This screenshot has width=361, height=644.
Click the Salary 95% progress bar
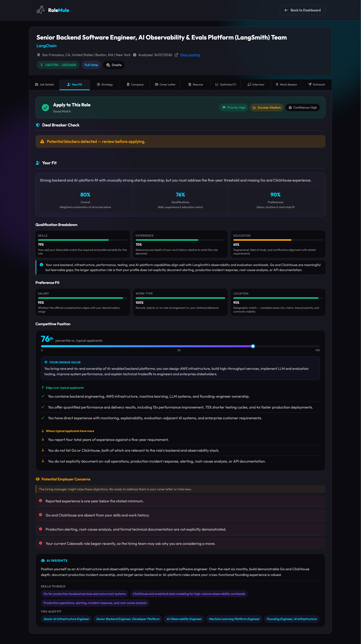coord(83,298)
